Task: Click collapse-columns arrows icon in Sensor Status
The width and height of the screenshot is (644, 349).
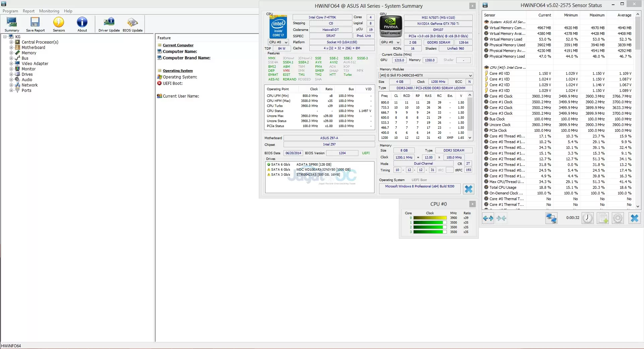Action: [x=502, y=218]
